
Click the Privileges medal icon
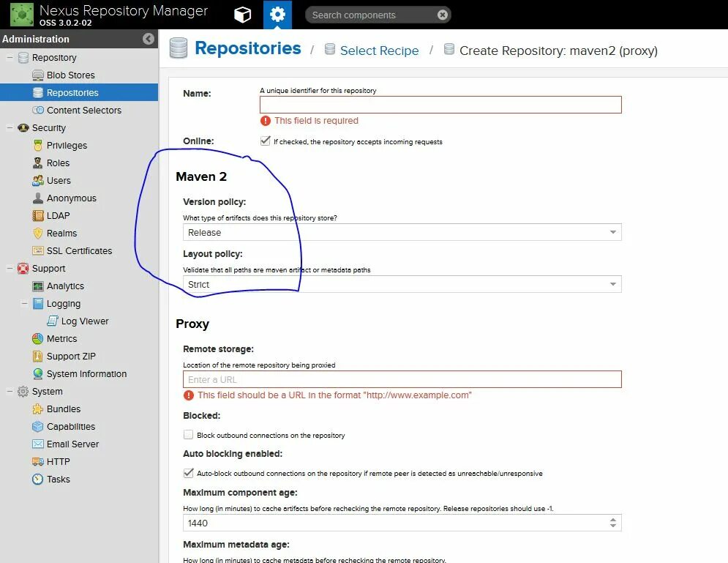click(x=37, y=146)
